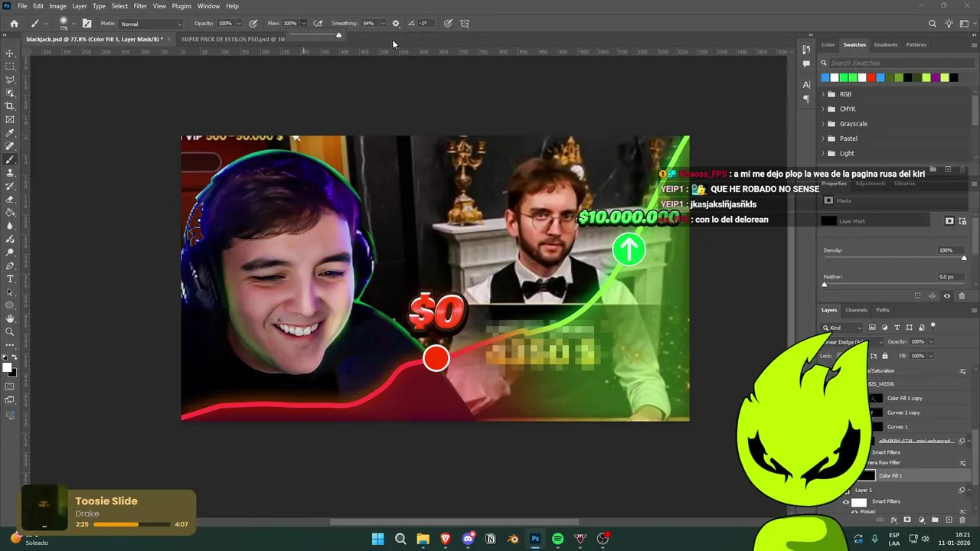
Task: Select the Pen tool
Action: click(10, 266)
